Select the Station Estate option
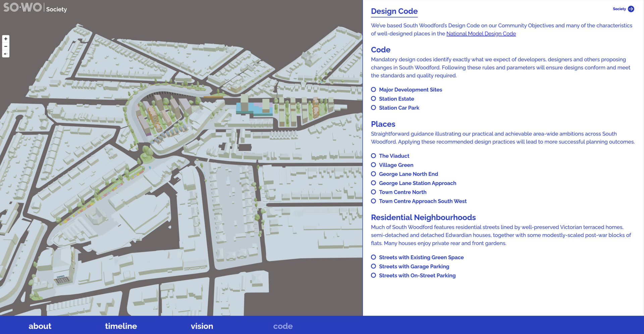This screenshot has width=644, height=334. [373, 99]
